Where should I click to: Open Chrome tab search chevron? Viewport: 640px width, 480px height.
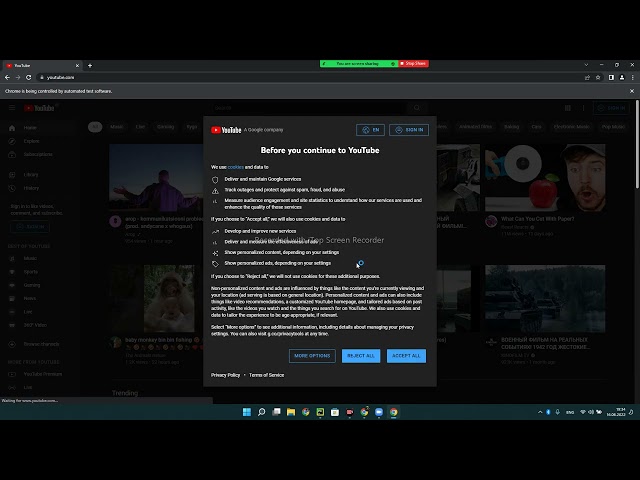point(586,64)
